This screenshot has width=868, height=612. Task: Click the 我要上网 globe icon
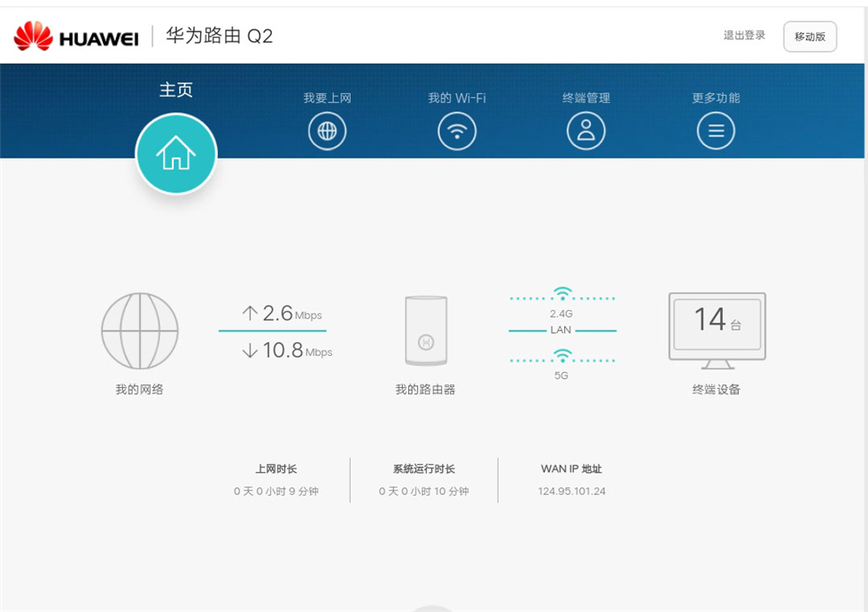click(x=327, y=131)
